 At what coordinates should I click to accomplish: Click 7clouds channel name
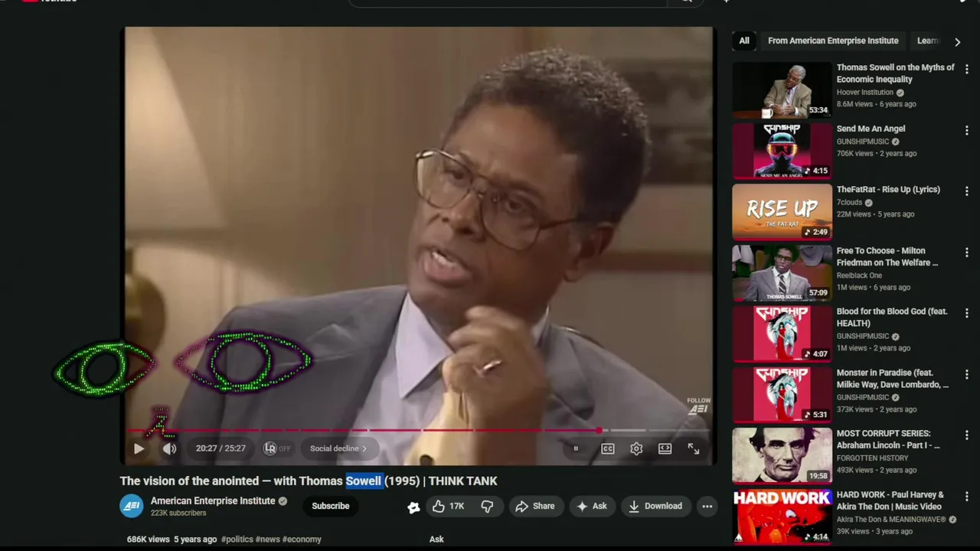[849, 202]
